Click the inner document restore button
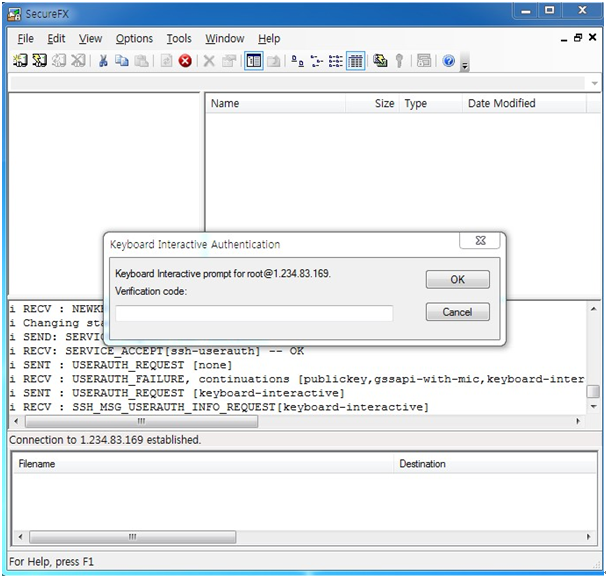The width and height of the screenshot is (606, 579). click(x=578, y=38)
